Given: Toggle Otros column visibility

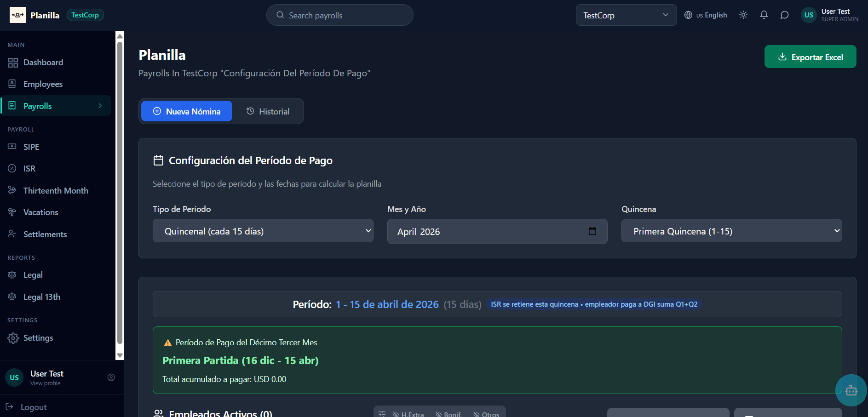Looking at the screenshot, I should [x=486, y=414].
